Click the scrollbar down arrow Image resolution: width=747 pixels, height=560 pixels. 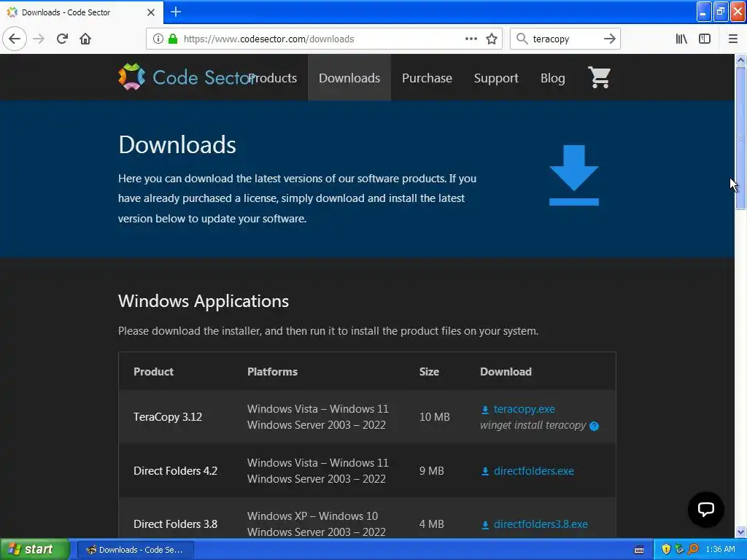[x=740, y=532]
